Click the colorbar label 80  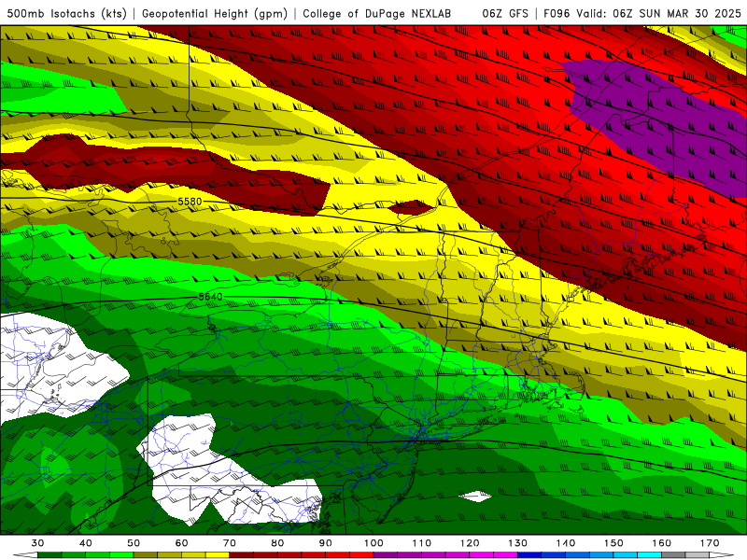click(x=277, y=543)
